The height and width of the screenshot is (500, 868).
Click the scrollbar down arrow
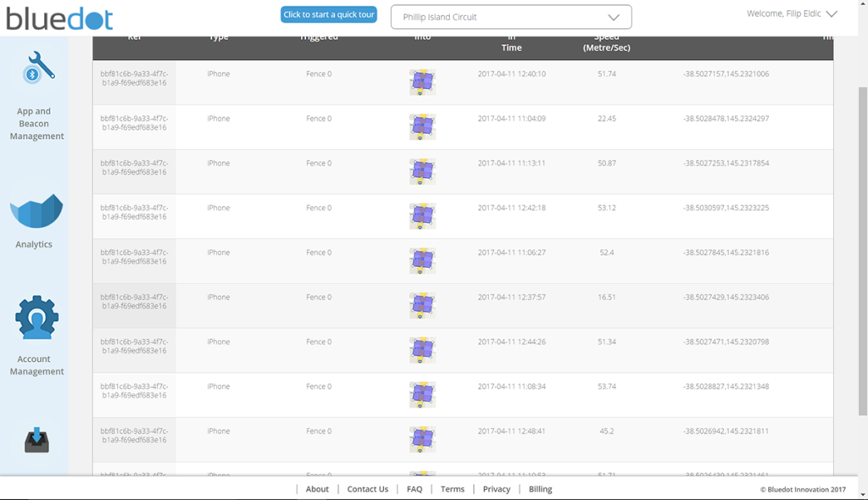(x=862, y=495)
